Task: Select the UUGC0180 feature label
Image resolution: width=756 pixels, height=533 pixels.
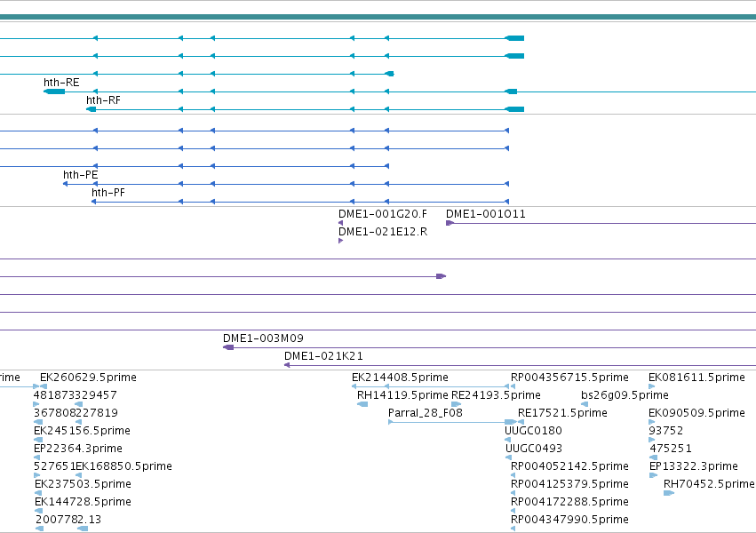Action: (533, 430)
